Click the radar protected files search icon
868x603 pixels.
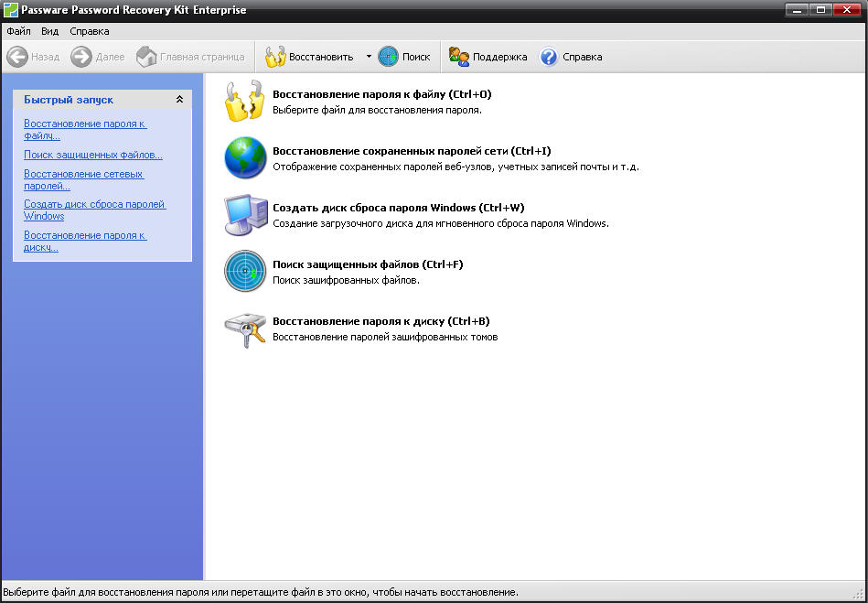point(245,272)
